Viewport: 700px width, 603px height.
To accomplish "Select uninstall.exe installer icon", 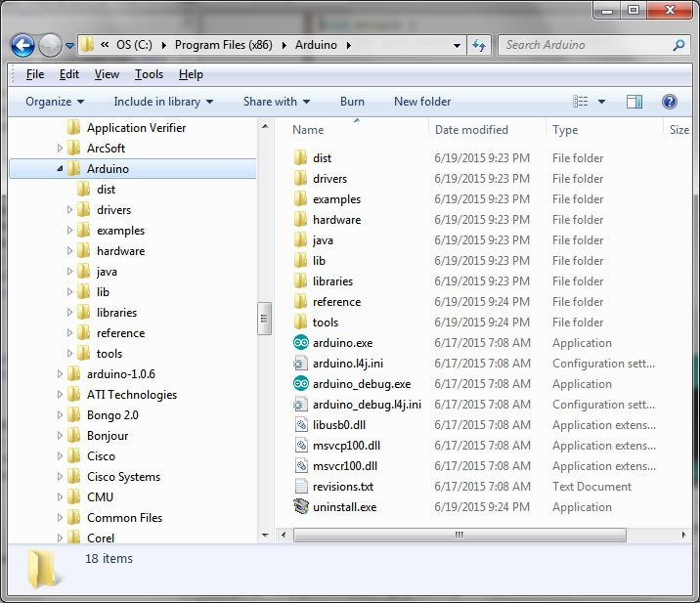I will [301, 507].
